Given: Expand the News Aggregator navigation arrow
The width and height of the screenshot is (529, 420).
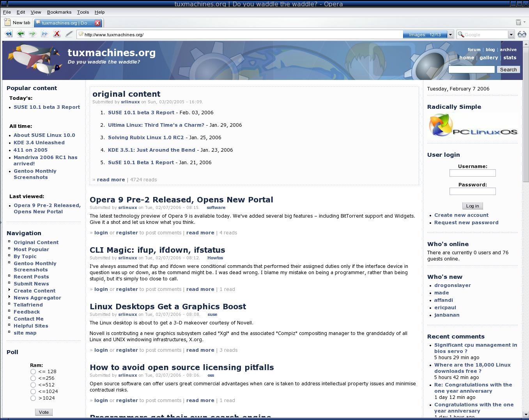Looking at the screenshot, I should click(x=9, y=297).
